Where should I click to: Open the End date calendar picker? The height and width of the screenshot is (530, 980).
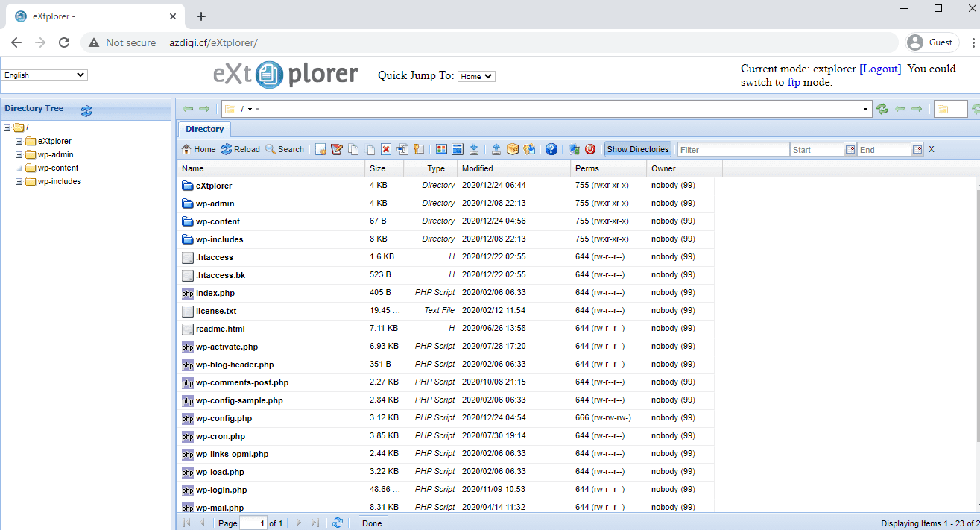(917, 150)
